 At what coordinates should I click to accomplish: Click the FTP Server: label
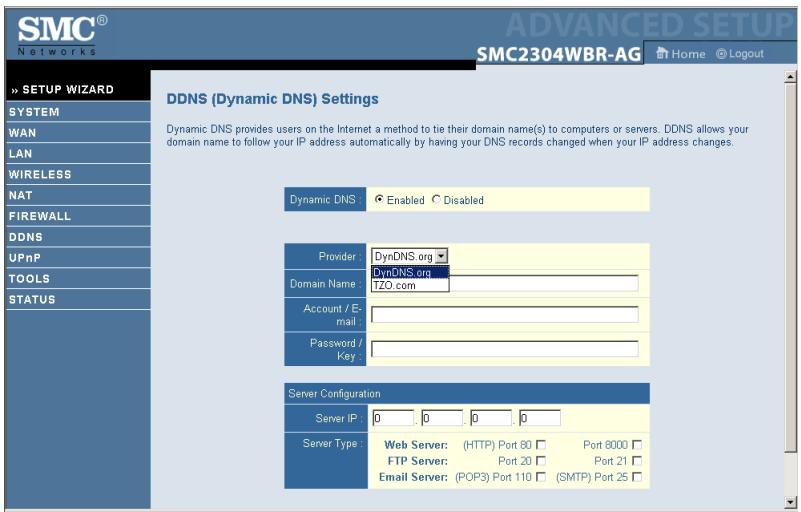click(417, 461)
